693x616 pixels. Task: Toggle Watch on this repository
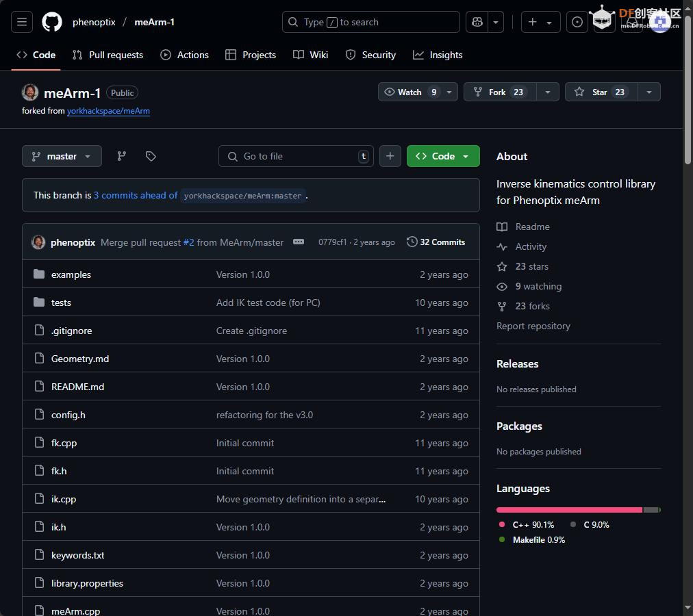point(409,92)
